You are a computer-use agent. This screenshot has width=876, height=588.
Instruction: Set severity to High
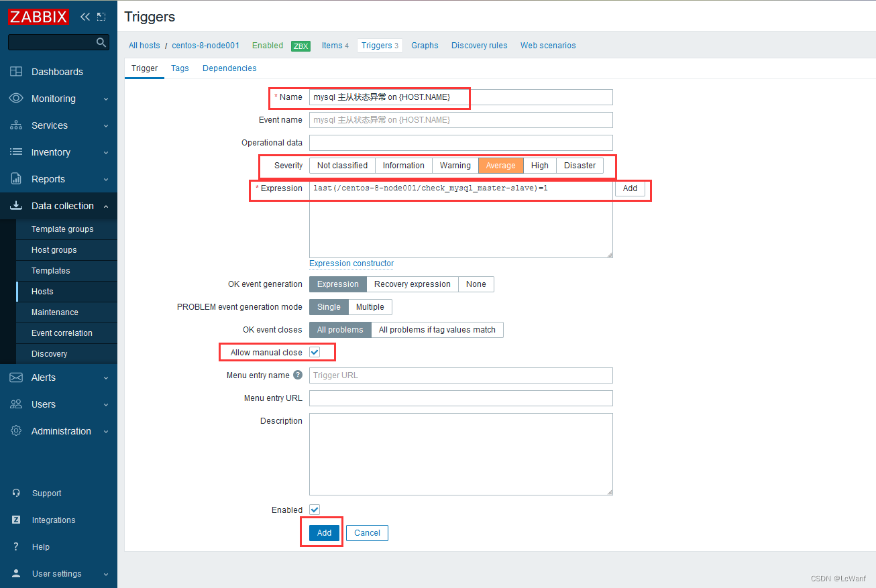(540, 166)
